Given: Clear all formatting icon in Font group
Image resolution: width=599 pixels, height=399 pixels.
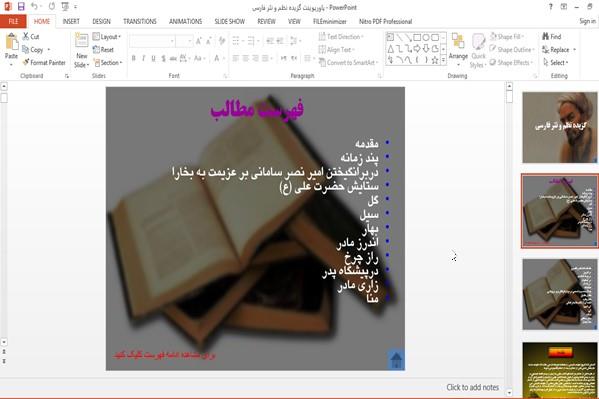Looking at the screenshot, I should pos(222,41).
